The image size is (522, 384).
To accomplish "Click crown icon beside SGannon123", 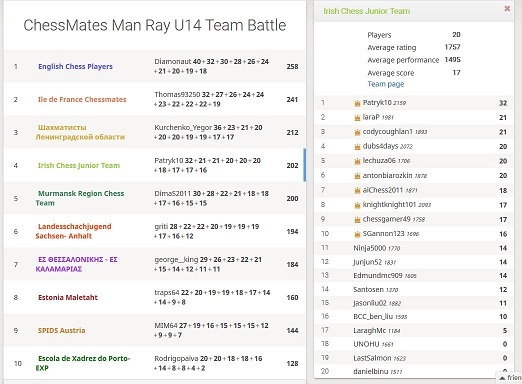I will point(357,234).
